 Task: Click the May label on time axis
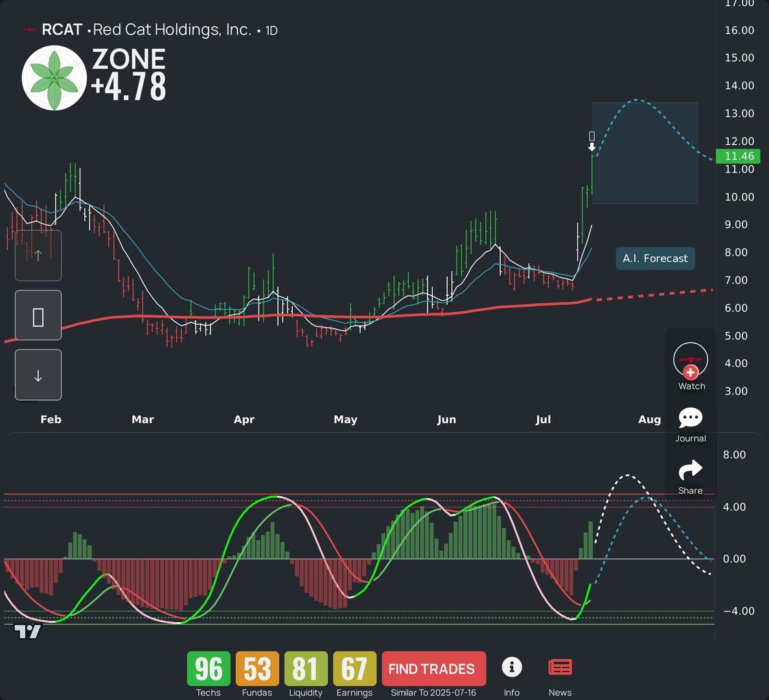[x=346, y=420]
